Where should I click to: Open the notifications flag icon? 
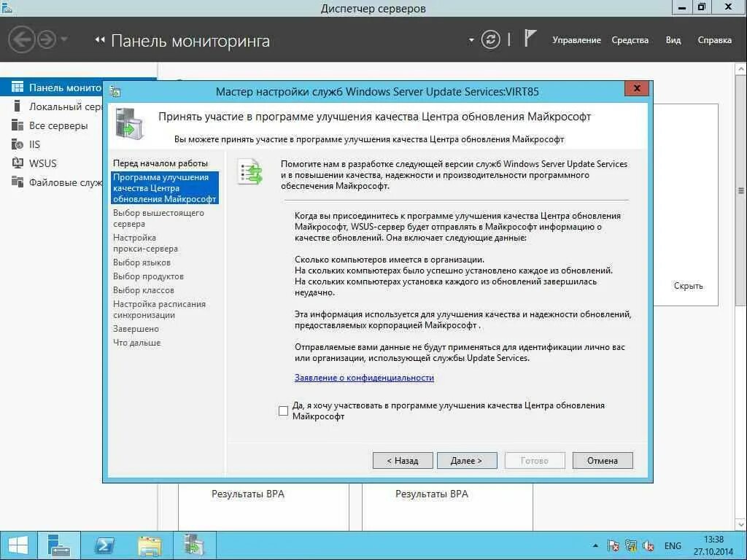point(530,38)
